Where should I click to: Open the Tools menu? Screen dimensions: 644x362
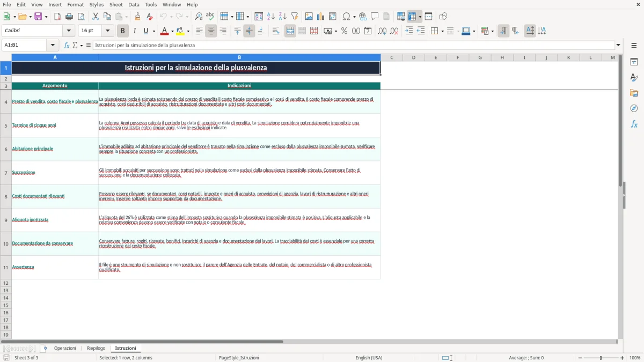tap(151, 4)
